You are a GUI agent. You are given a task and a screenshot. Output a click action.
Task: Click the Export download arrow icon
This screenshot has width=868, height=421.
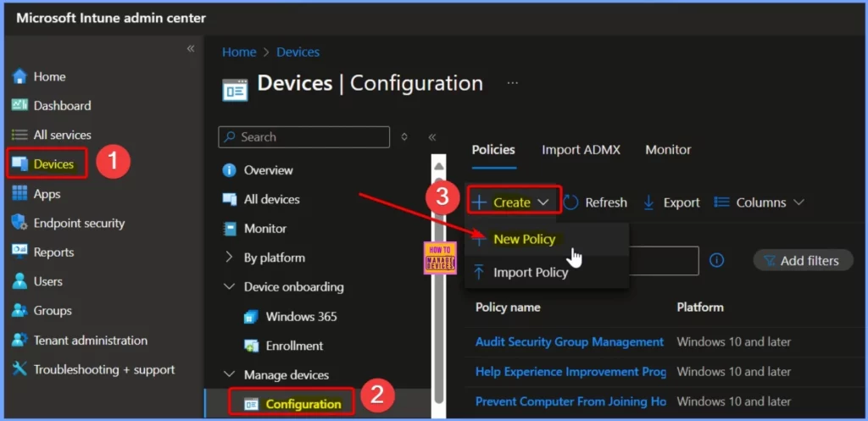[648, 203]
